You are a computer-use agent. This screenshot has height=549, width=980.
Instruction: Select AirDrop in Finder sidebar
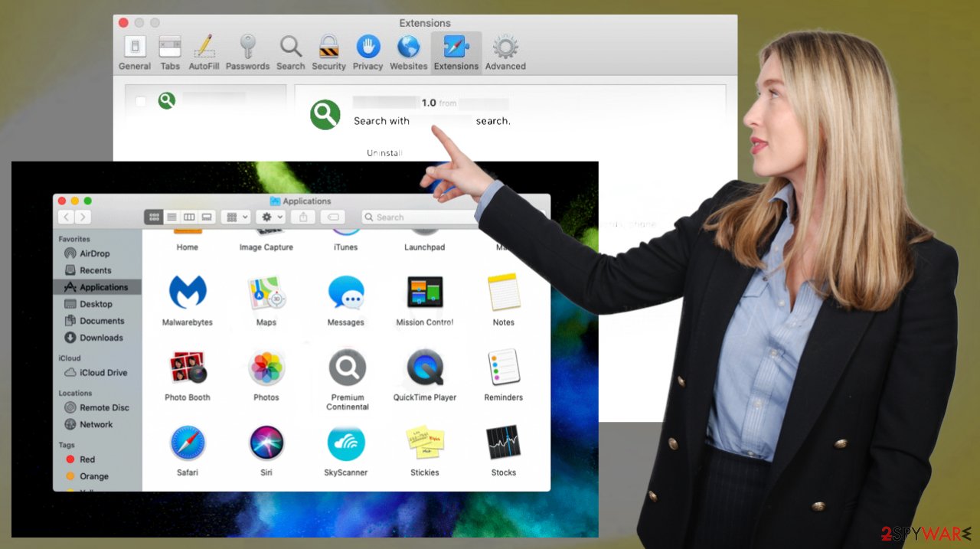(x=95, y=253)
